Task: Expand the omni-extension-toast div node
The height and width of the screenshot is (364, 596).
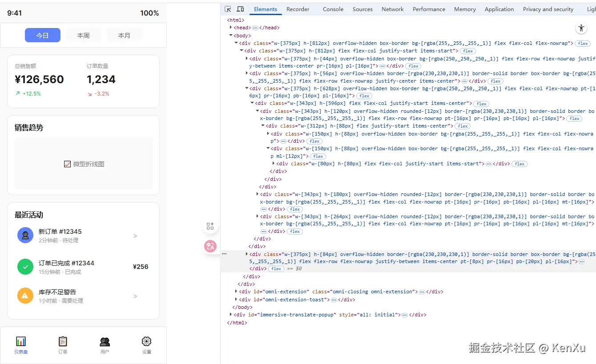Action: pos(236,300)
